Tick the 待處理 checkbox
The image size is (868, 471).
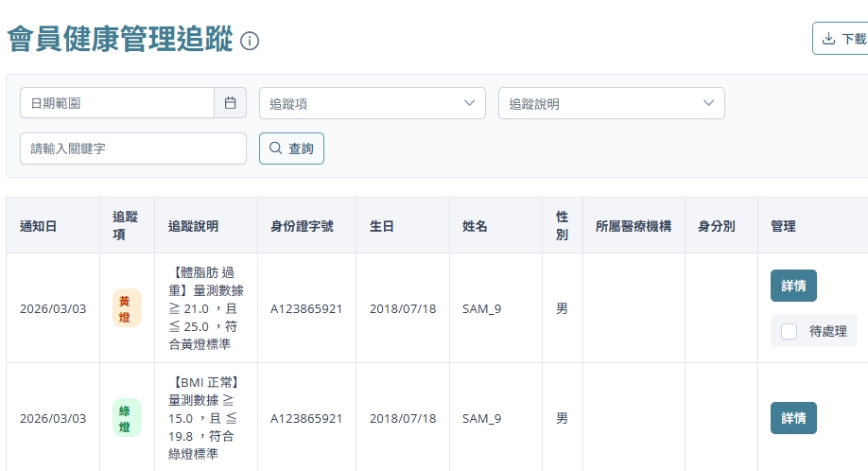pyautogui.click(x=789, y=331)
